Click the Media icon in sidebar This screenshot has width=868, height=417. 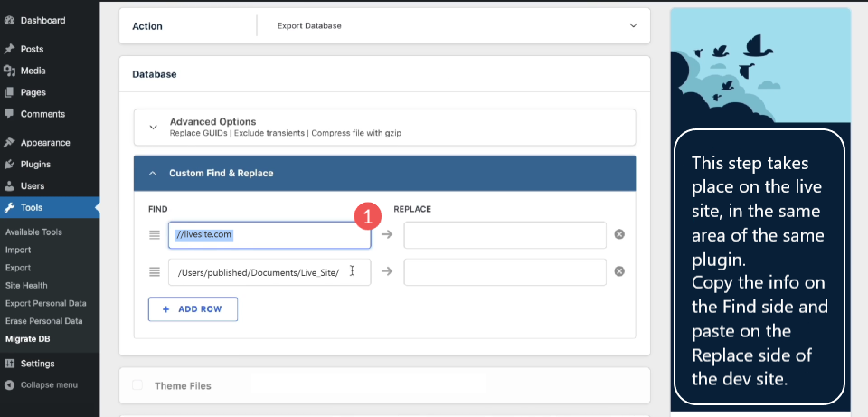(9, 71)
